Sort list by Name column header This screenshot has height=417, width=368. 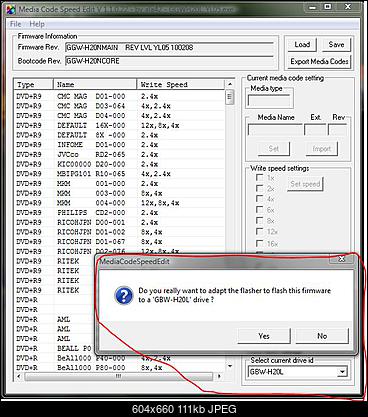pyautogui.click(x=95, y=85)
